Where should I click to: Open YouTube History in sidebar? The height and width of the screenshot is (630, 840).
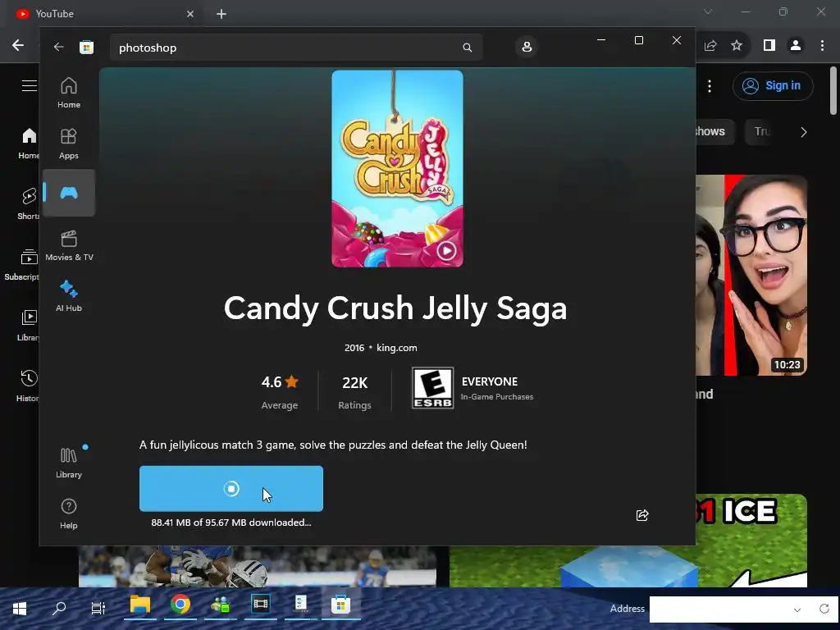click(29, 386)
